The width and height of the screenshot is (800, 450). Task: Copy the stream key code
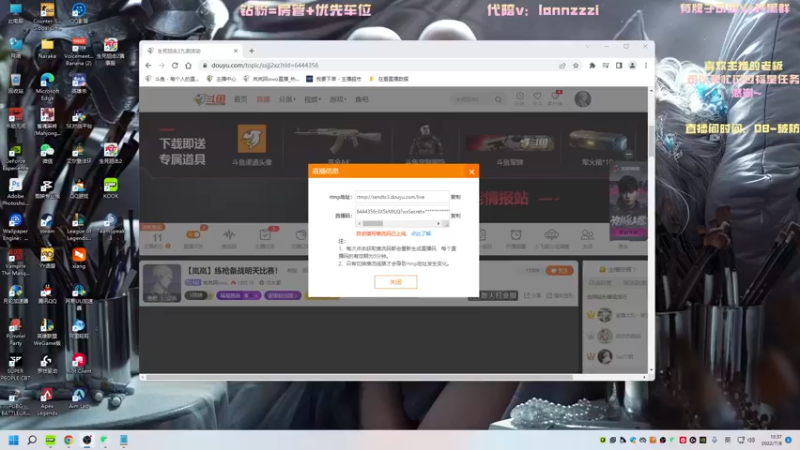click(456, 215)
